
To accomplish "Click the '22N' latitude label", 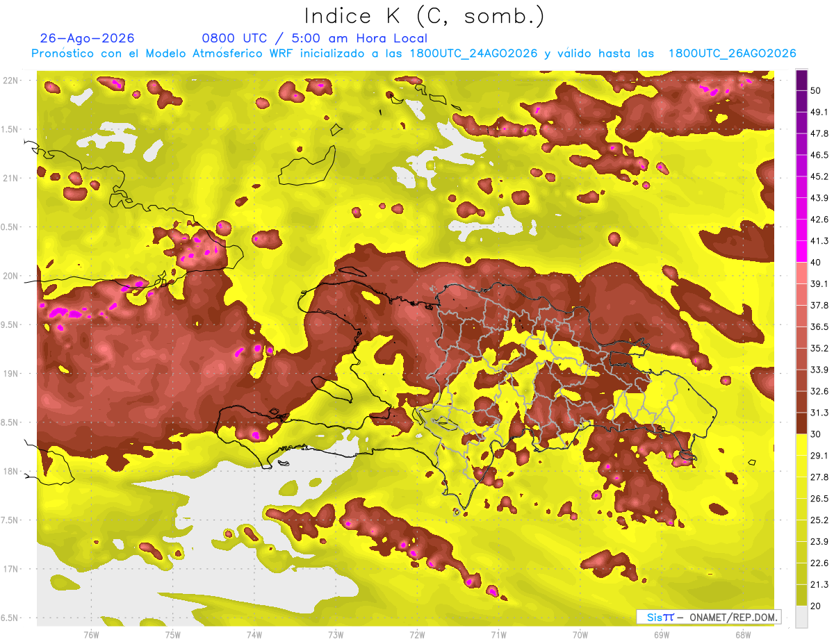I will pos(10,81).
